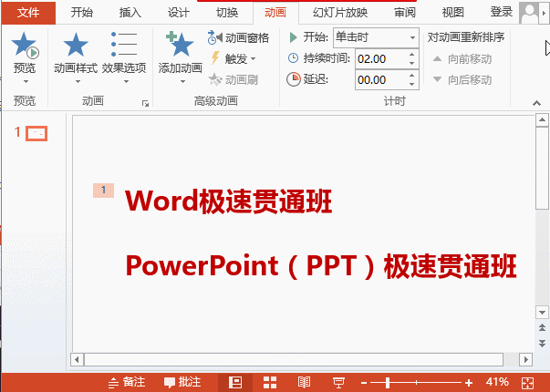Click the zoom slider handle
550x392 pixels.
(387, 382)
